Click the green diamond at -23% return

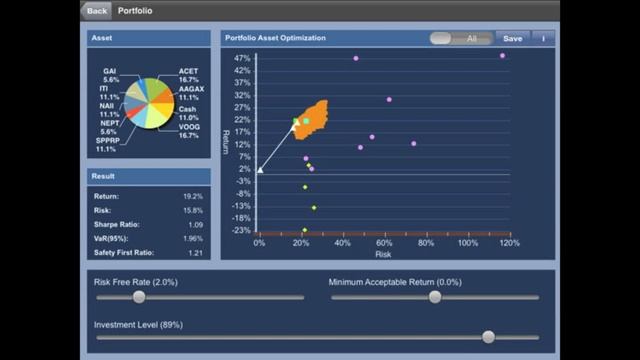point(305,230)
